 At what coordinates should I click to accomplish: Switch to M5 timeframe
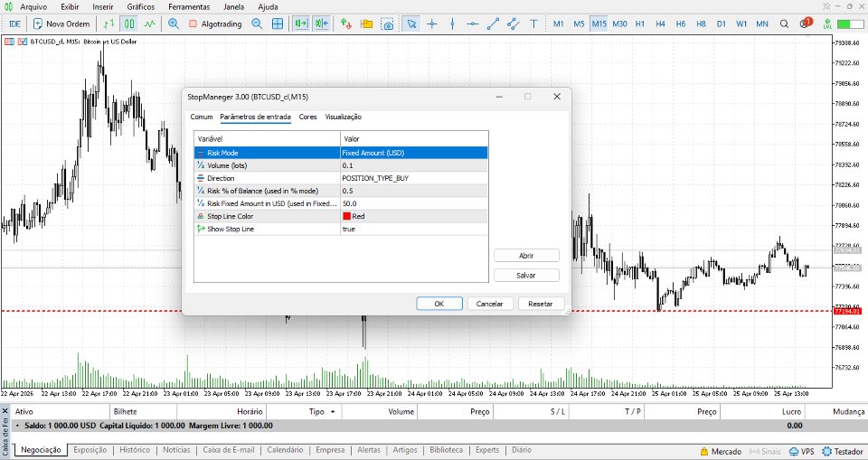(579, 23)
